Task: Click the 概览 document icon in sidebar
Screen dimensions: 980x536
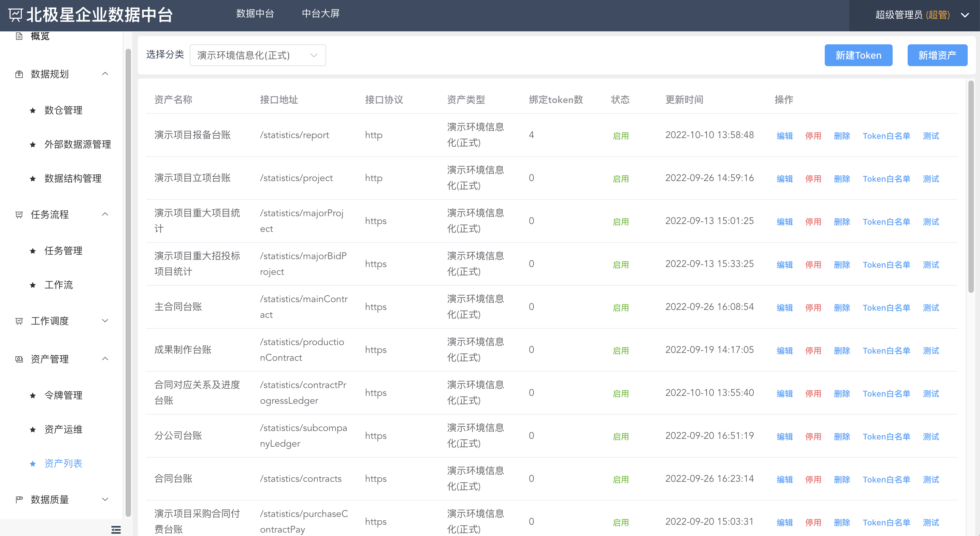Action: (x=19, y=36)
